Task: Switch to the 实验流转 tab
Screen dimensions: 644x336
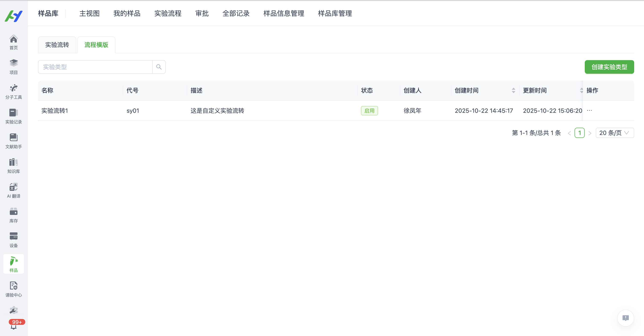Action: 57,45
